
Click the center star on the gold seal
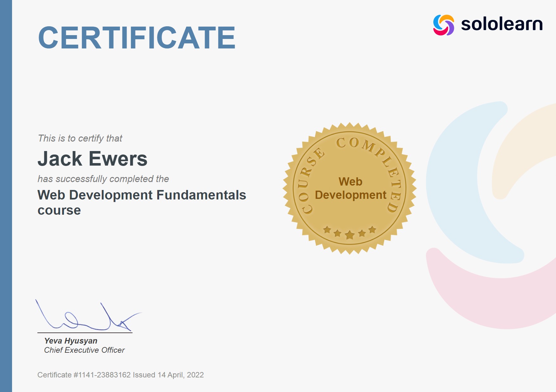pyautogui.click(x=350, y=235)
